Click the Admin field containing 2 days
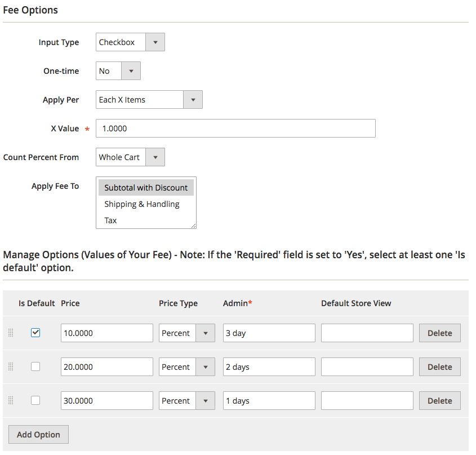 point(269,366)
